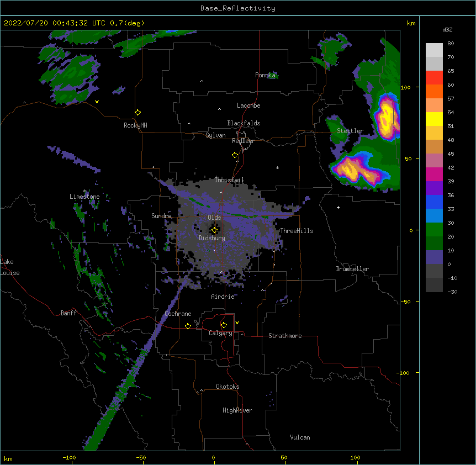Click the Olds city label
The width and height of the screenshot is (476, 465).
(x=214, y=218)
